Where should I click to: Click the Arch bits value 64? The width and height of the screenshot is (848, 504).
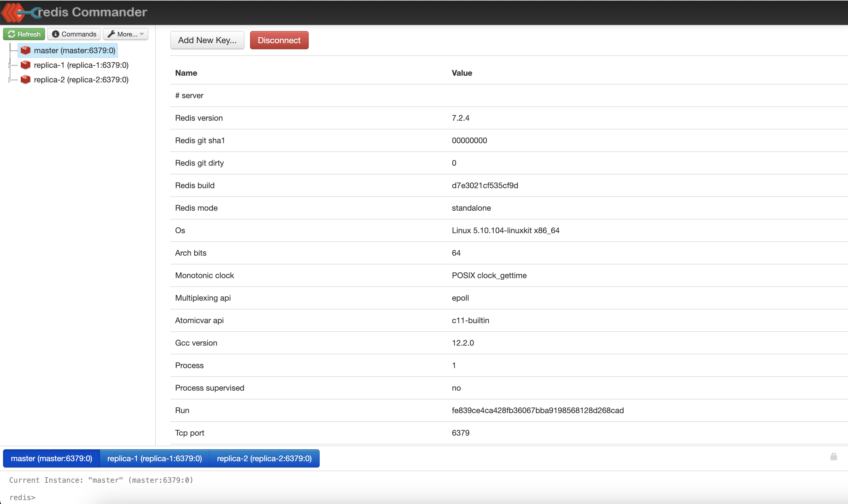click(x=456, y=253)
